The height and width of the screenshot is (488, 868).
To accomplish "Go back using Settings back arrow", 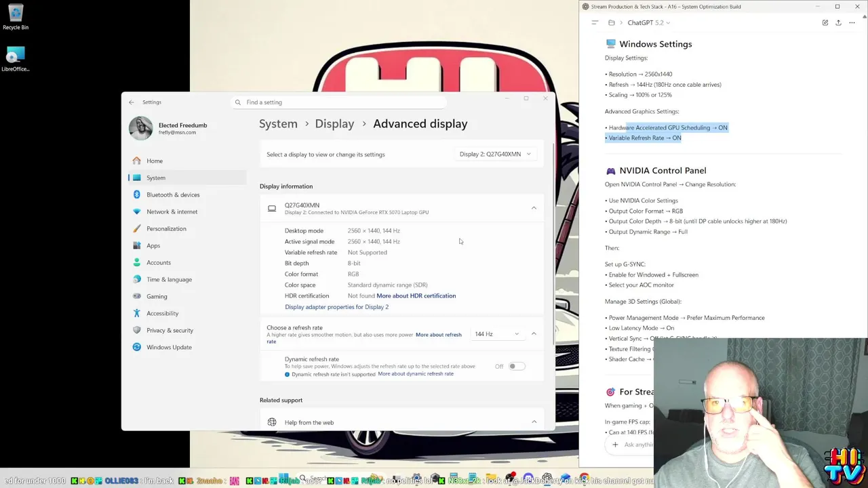I will 132,102.
